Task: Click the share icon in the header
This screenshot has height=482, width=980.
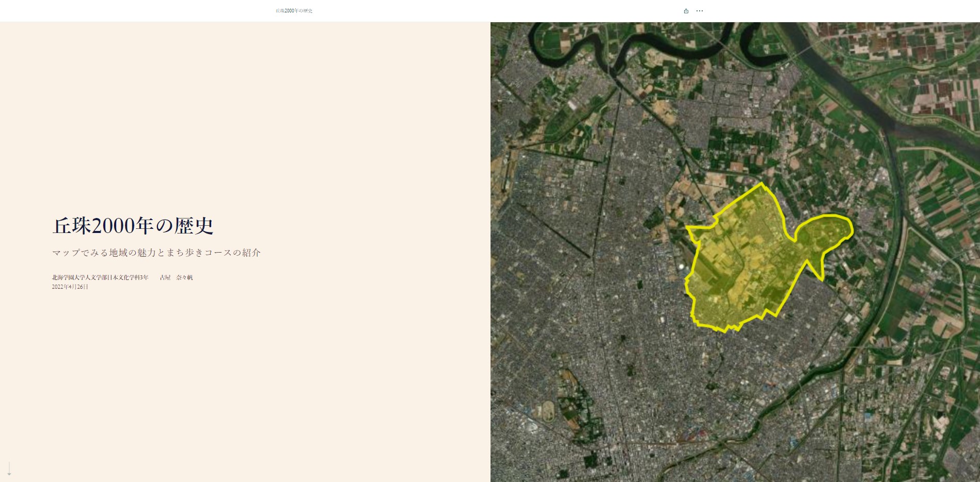Action: coord(686,11)
